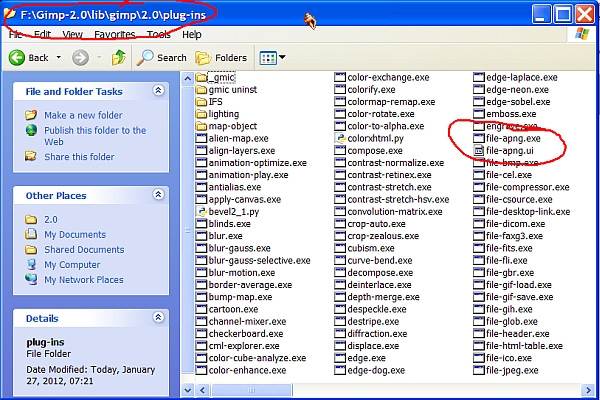Open the Views icon dropdown
600x400 pixels.
pos(272,58)
